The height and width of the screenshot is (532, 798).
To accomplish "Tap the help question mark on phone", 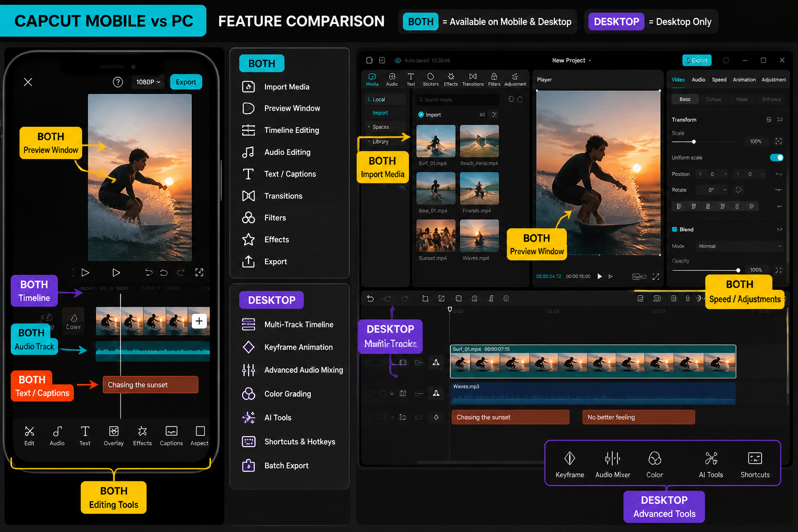I will coord(118,82).
